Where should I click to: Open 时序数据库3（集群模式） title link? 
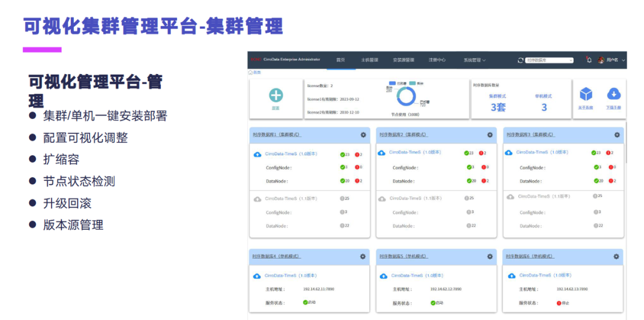click(x=530, y=134)
